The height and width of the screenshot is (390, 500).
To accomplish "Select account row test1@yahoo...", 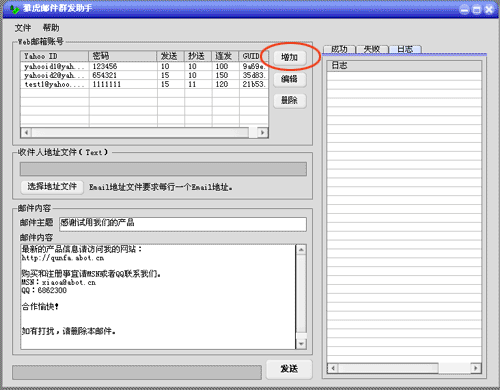I will (144, 84).
